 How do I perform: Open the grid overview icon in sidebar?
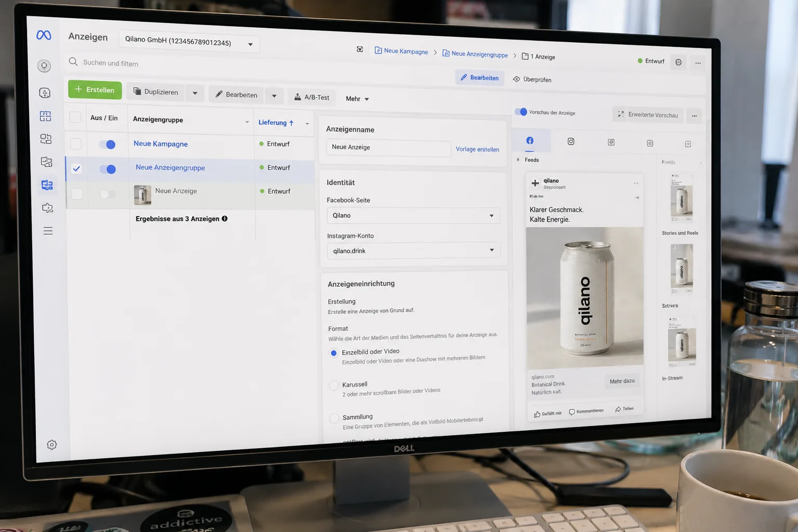[x=45, y=116]
